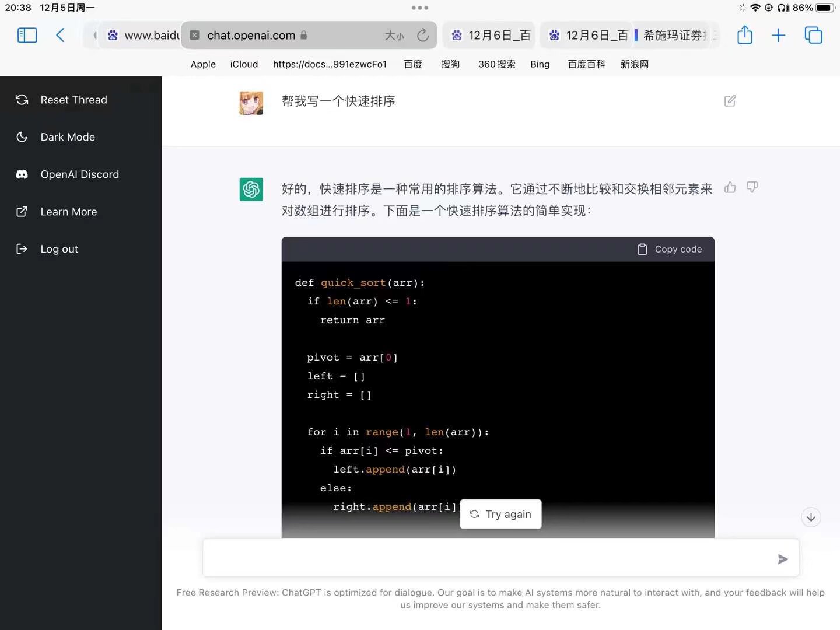Open Safari share sheet icon
Image resolution: width=840 pixels, height=630 pixels.
[x=745, y=36]
